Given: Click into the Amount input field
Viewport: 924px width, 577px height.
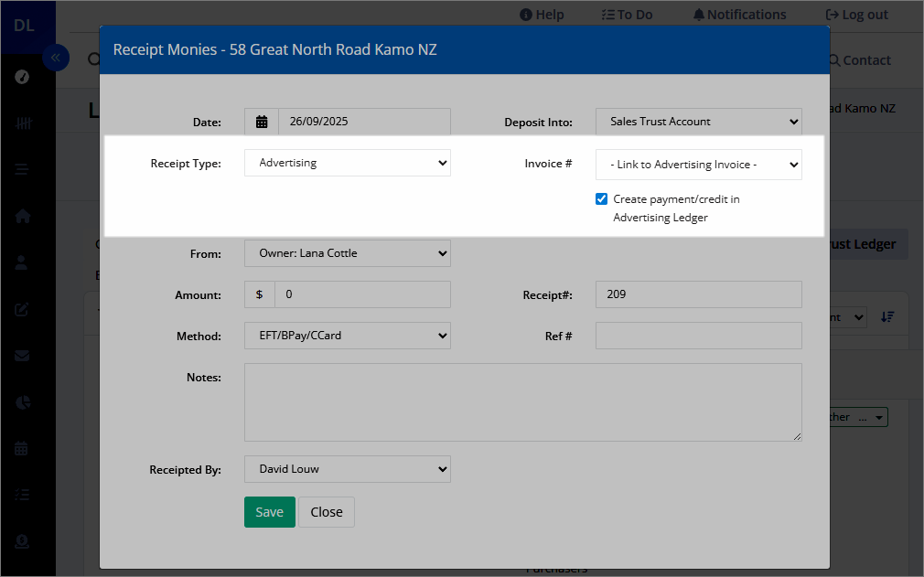Looking at the screenshot, I should (362, 294).
